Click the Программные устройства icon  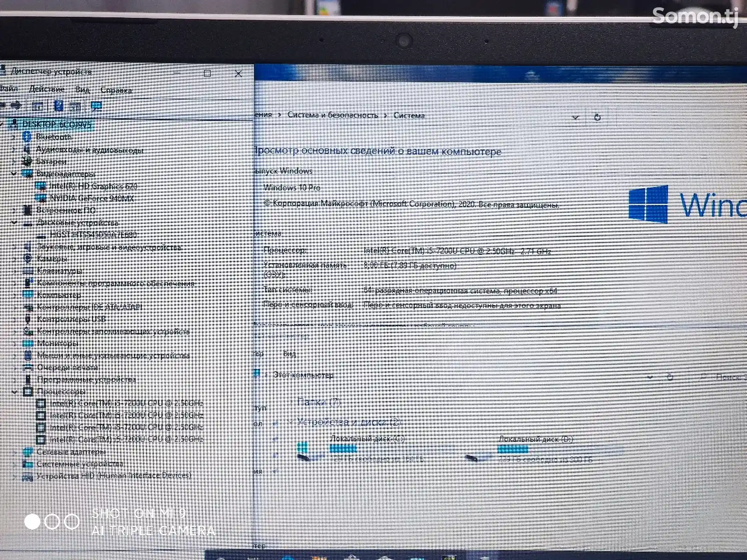click(28, 379)
